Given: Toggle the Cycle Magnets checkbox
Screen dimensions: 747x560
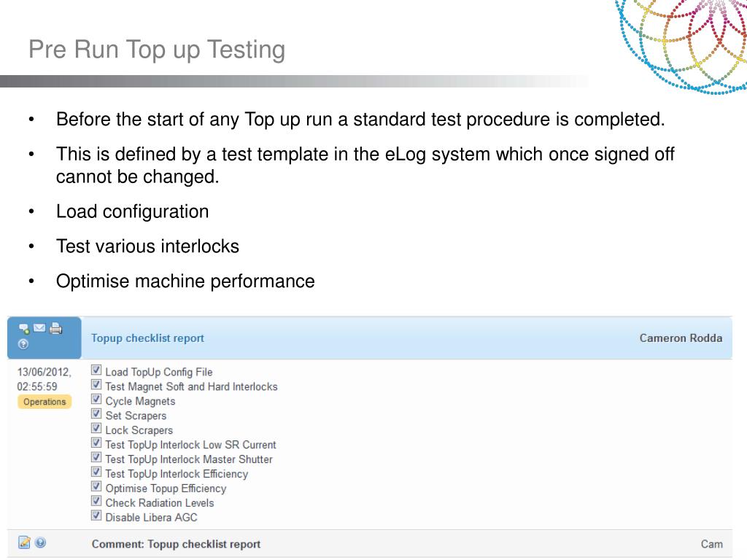Looking at the screenshot, I should pos(96,399).
